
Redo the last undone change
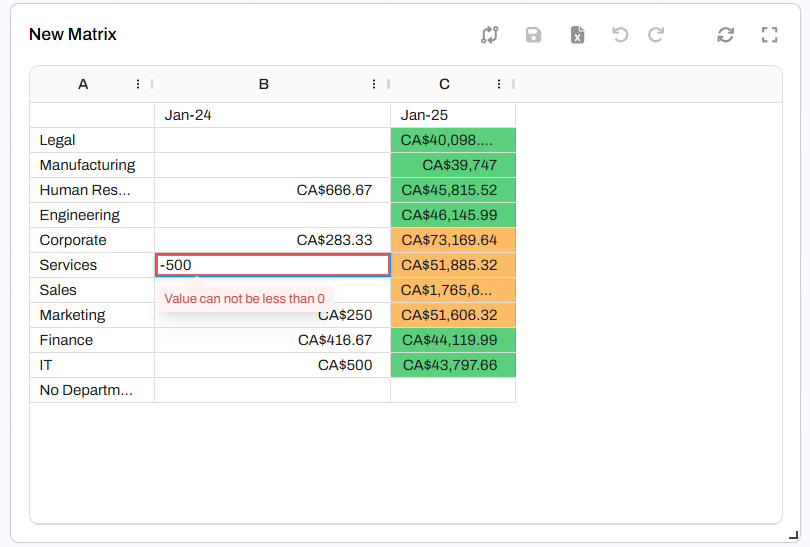[656, 35]
